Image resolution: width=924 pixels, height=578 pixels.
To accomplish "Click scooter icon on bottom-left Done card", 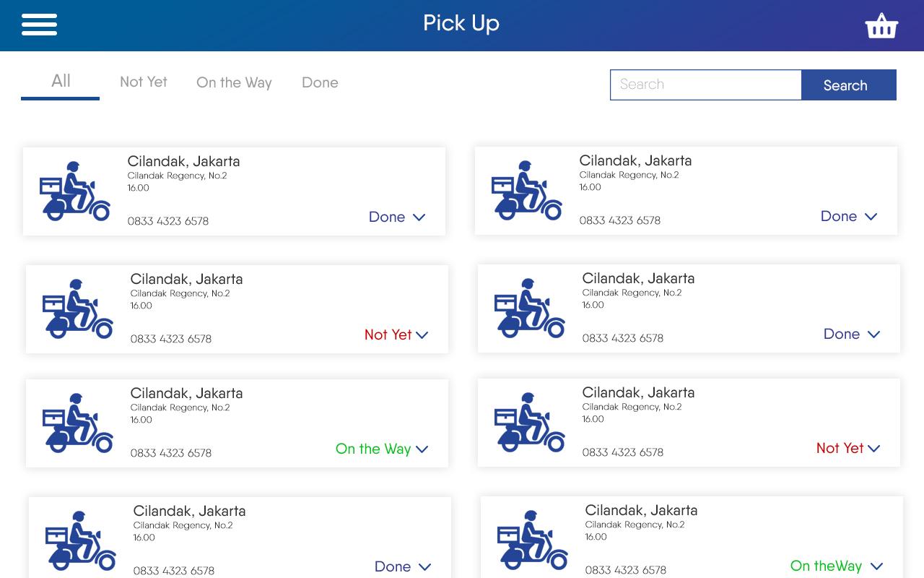I will (x=81, y=541).
